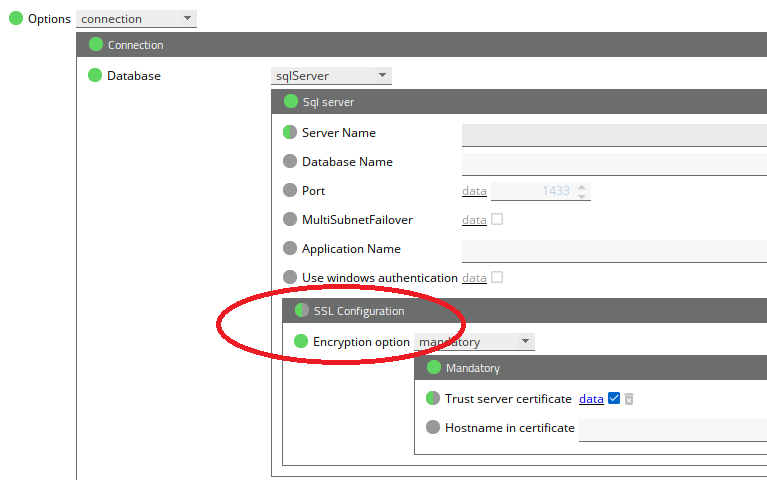Open the Database sqlServer dropdown
Image resolution: width=767 pixels, height=480 pixels.
(x=331, y=76)
